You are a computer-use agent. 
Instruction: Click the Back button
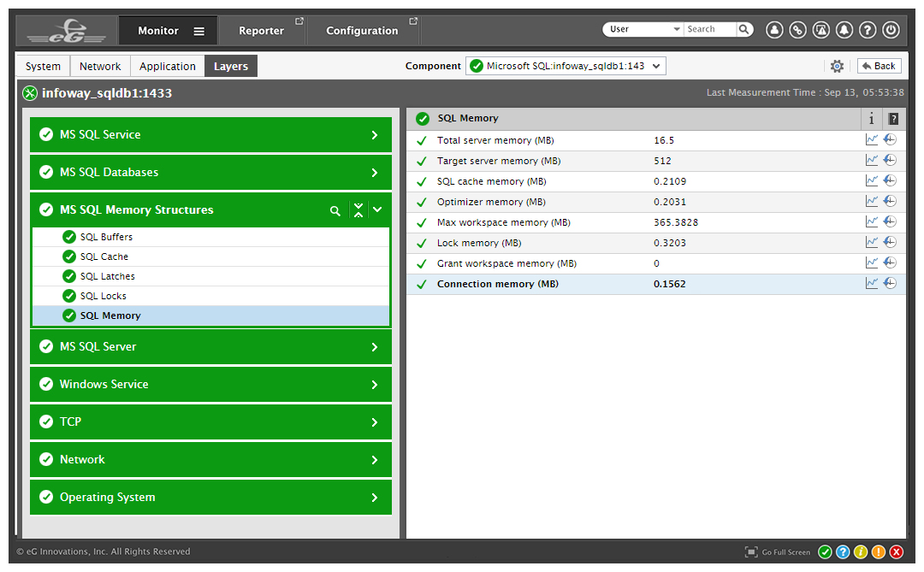point(880,66)
